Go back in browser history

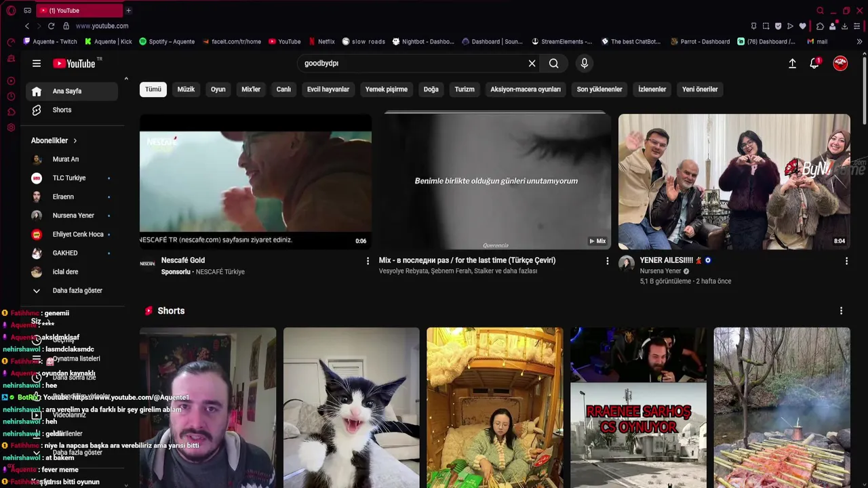point(27,26)
